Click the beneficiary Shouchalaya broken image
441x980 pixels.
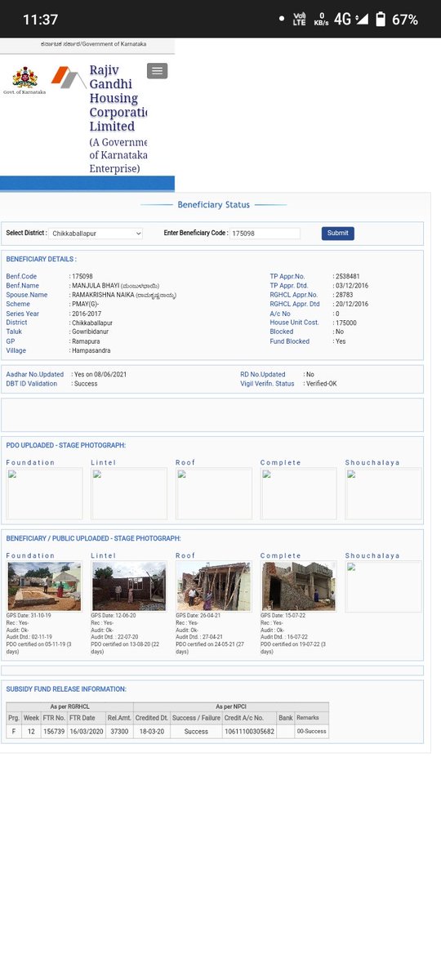[384, 586]
